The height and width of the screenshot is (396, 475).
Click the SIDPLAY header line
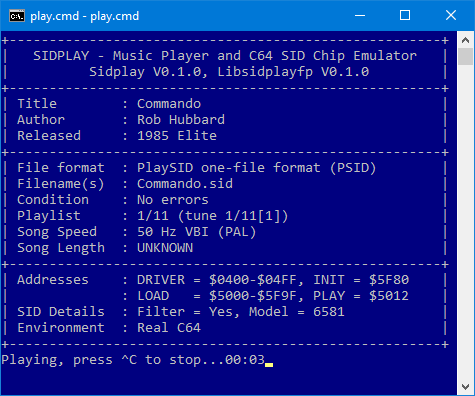(225, 56)
